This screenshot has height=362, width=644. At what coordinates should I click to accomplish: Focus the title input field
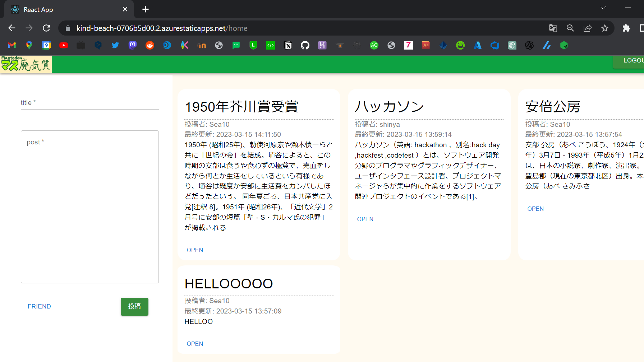pyautogui.click(x=90, y=103)
